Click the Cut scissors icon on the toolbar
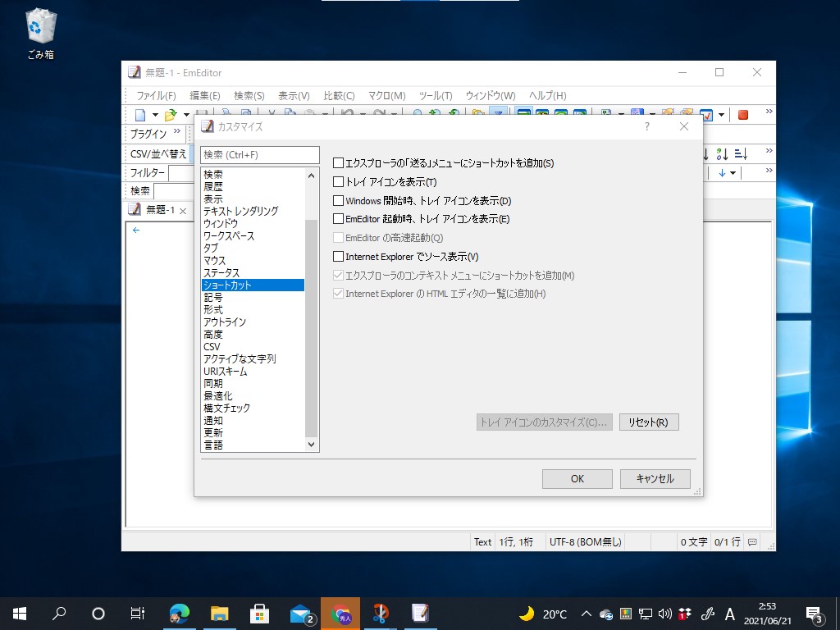This screenshot has height=630, width=840. pyautogui.click(x=270, y=113)
